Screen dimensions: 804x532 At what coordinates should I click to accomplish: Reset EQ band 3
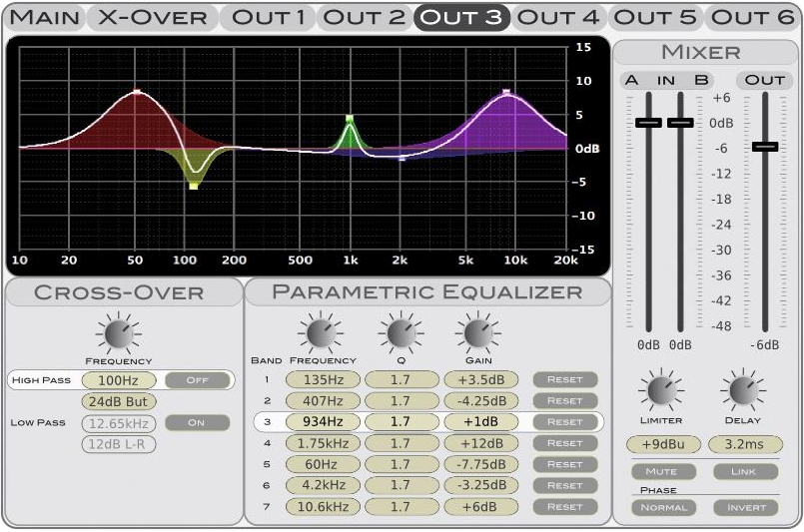click(565, 422)
